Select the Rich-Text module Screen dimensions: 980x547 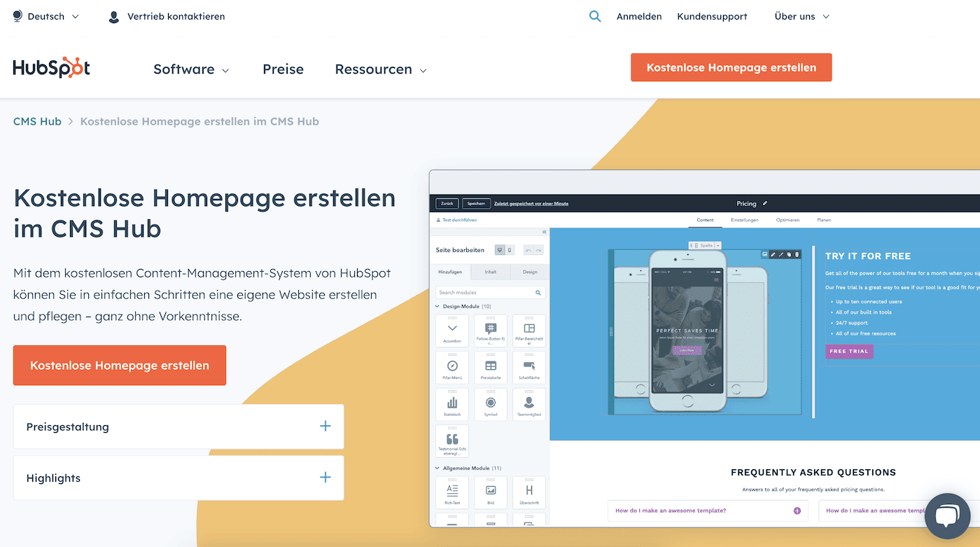pyautogui.click(x=452, y=492)
